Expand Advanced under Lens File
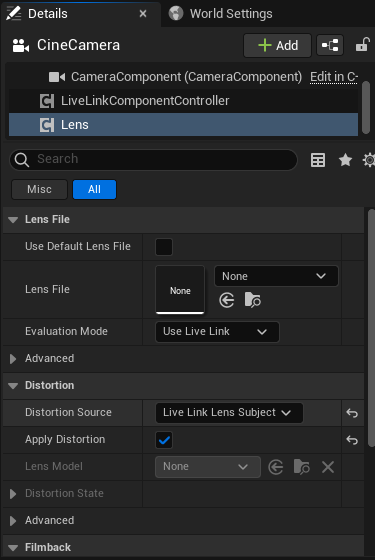The height and width of the screenshot is (560, 375). click(x=13, y=359)
